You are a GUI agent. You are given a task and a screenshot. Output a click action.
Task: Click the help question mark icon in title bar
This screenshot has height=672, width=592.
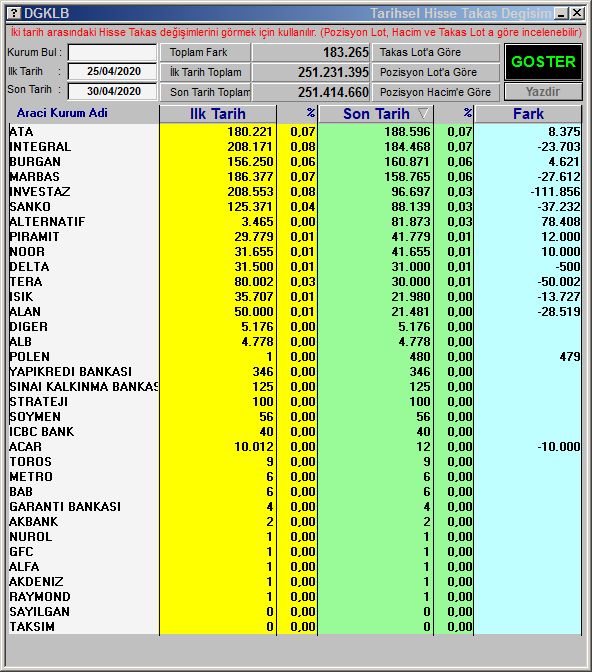pos(14,13)
